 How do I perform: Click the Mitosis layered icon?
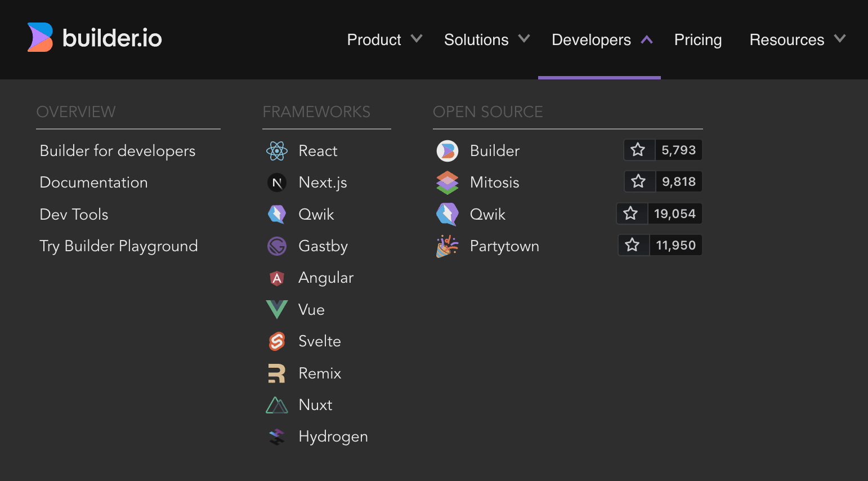tap(448, 182)
